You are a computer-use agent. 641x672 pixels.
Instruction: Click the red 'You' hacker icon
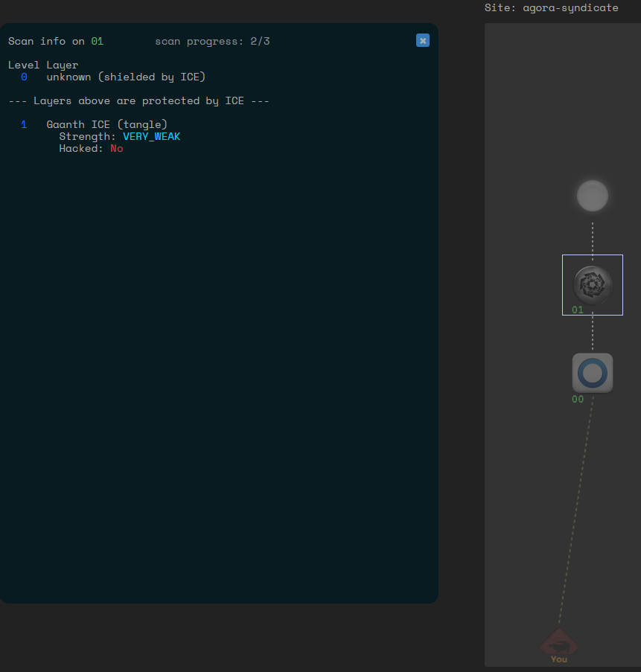click(x=558, y=644)
